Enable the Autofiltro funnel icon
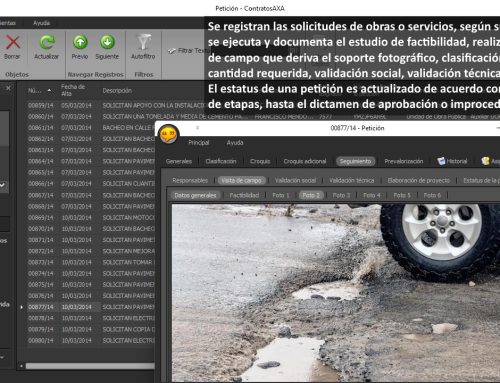The height and width of the screenshot is (383, 500). tap(143, 42)
